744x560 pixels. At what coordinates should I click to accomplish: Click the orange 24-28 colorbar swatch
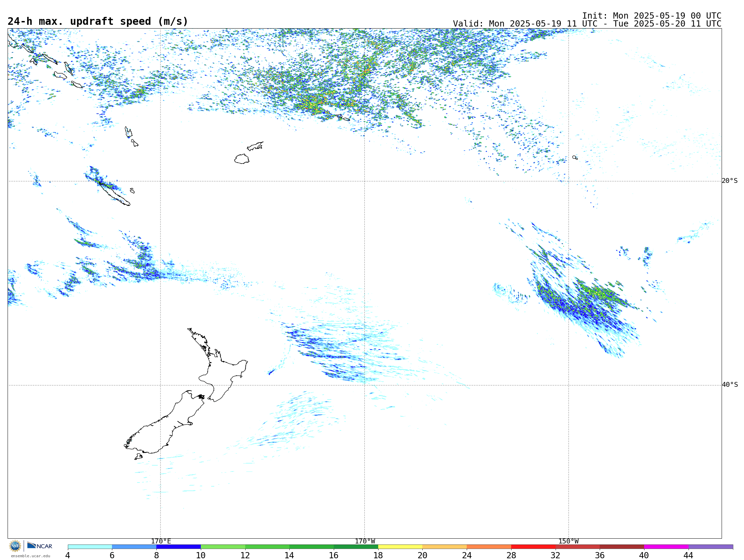coord(489,547)
